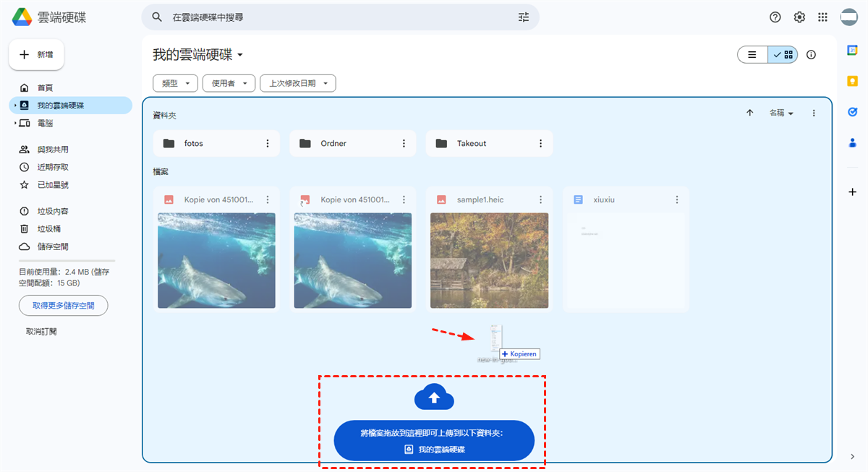Open the Ordner folder

pyautogui.click(x=352, y=143)
